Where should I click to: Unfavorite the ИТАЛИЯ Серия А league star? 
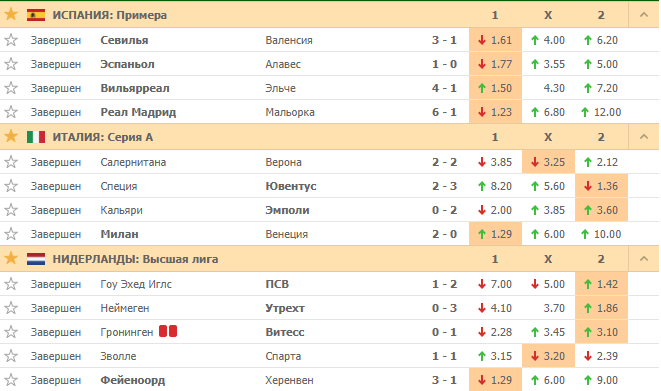click(x=11, y=136)
